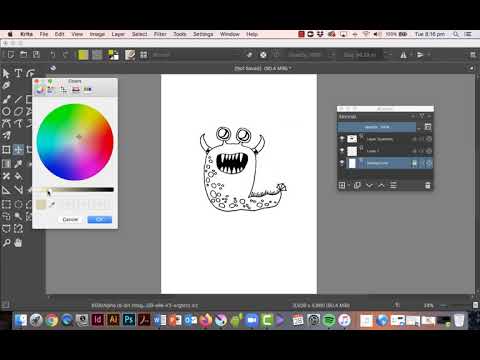Select the Ellipse tool in the toolbox
The height and width of the screenshot is (360, 480).
(x=6, y=111)
